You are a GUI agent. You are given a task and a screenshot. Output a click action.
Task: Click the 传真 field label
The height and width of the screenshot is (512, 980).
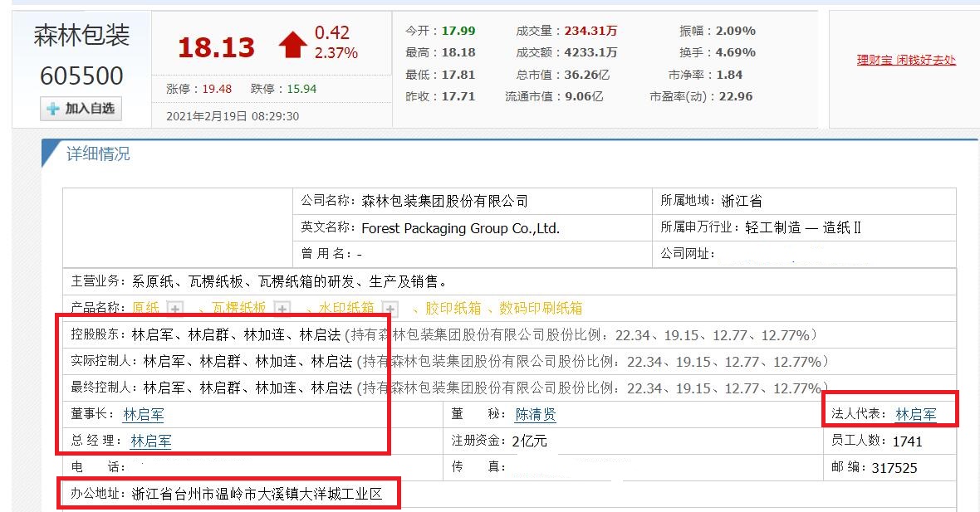click(478, 467)
